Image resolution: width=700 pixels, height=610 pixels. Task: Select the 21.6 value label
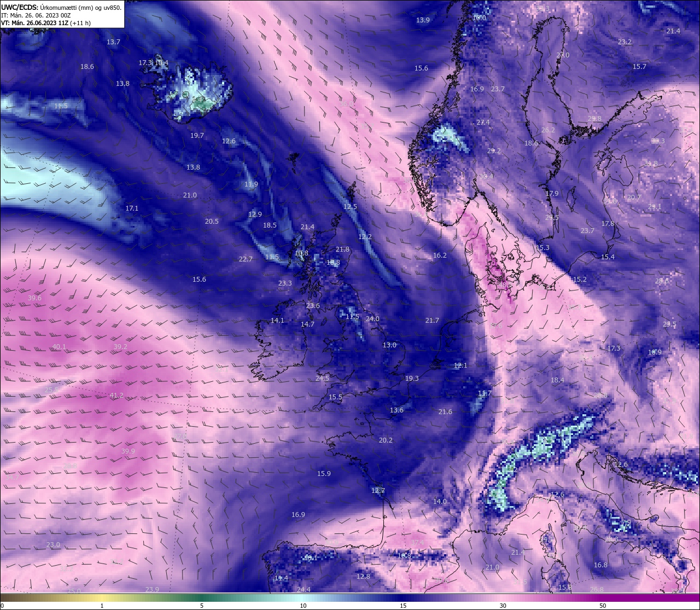pyautogui.click(x=445, y=412)
